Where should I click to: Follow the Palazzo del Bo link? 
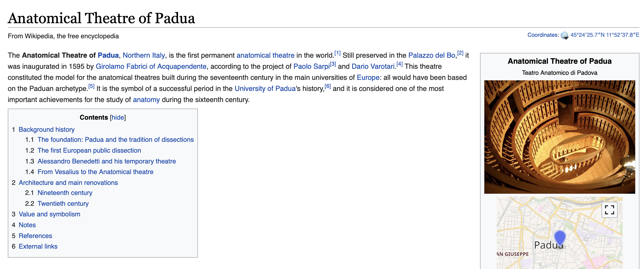[432, 55]
